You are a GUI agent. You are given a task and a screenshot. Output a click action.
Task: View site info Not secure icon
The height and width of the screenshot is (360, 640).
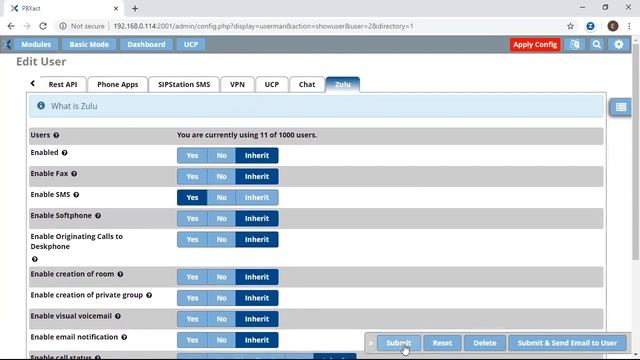coord(63,26)
